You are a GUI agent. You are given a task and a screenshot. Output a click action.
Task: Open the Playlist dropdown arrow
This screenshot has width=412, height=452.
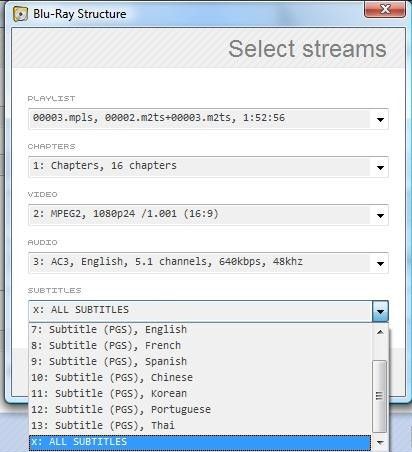(380, 119)
